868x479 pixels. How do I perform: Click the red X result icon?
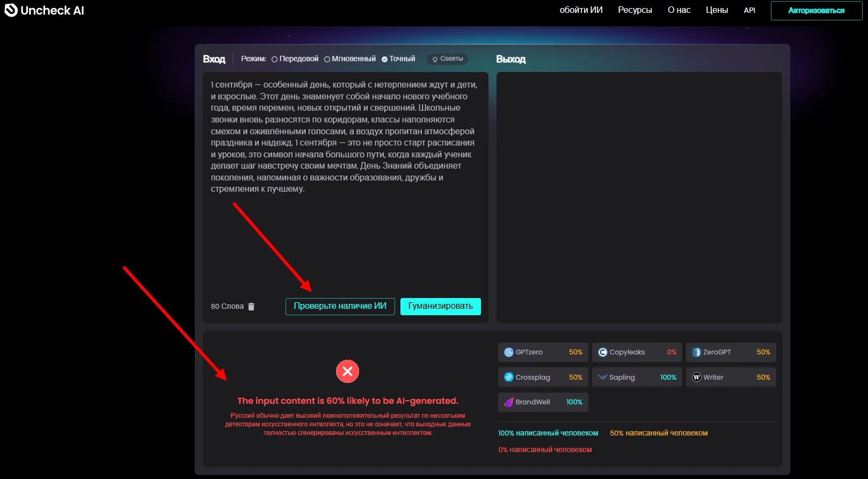(347, 371)
